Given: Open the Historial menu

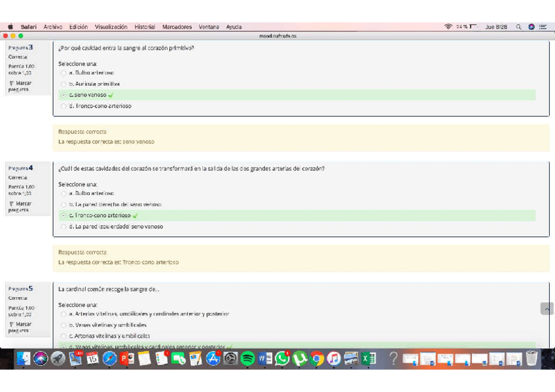Looking at the screenshot, I should [x=145, y=27].
